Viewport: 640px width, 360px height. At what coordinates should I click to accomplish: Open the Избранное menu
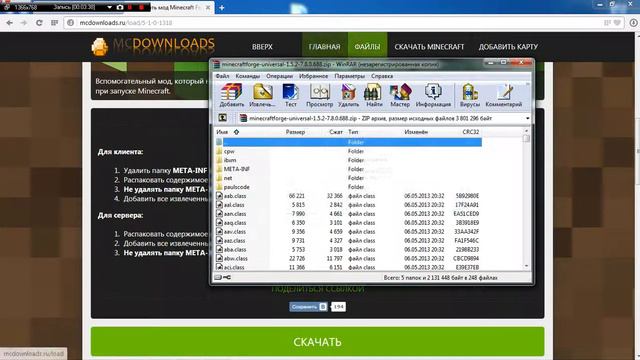click(x=313, y=76)
